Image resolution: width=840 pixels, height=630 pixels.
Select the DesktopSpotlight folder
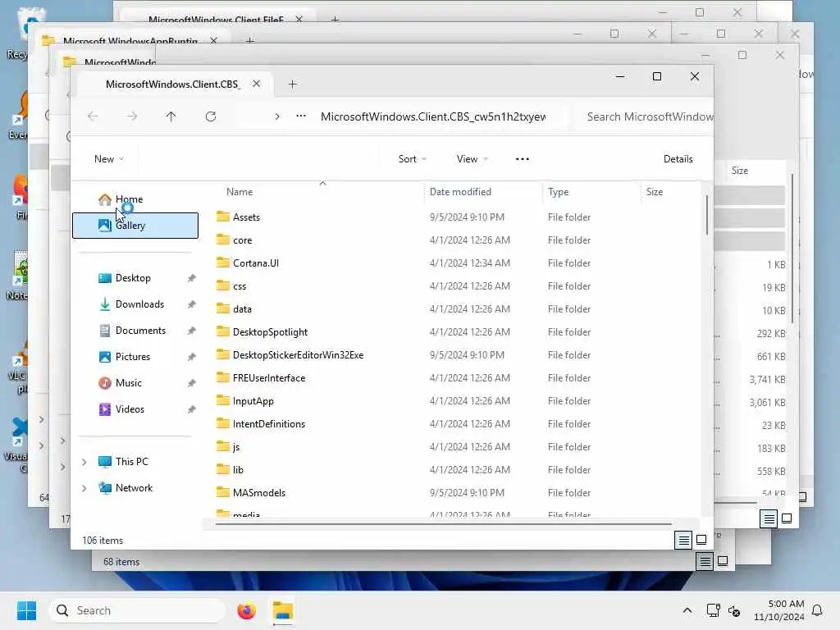coord(270,332)
